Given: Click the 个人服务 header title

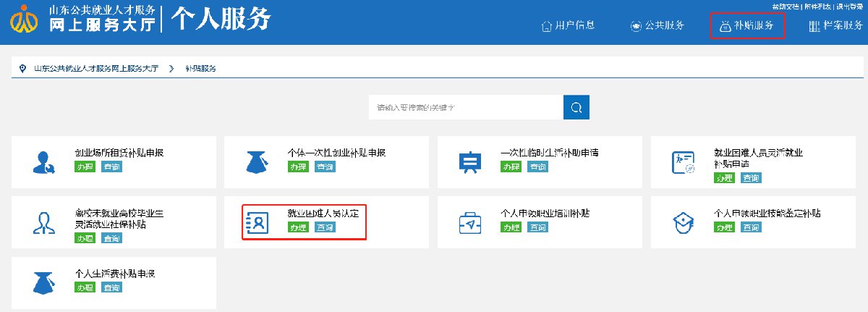Looking at the screenshot, I should 221,19.
